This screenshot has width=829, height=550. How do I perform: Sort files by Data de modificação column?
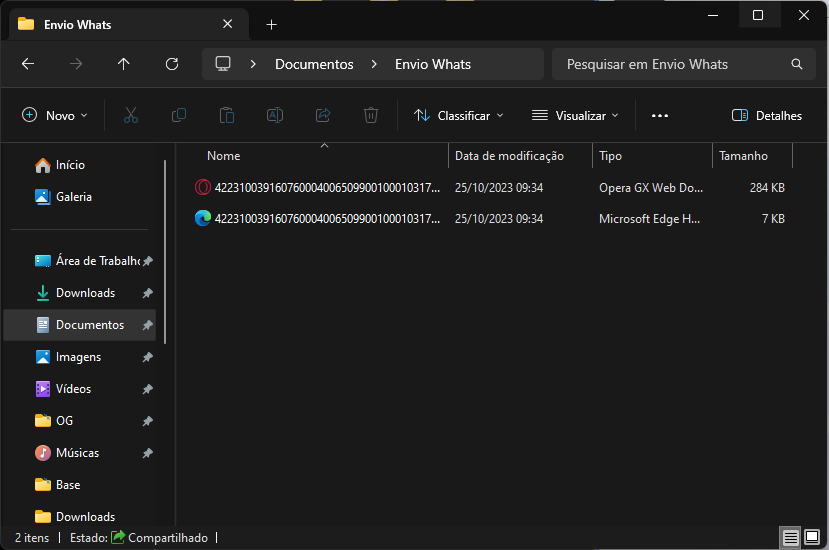click(509, 156)
